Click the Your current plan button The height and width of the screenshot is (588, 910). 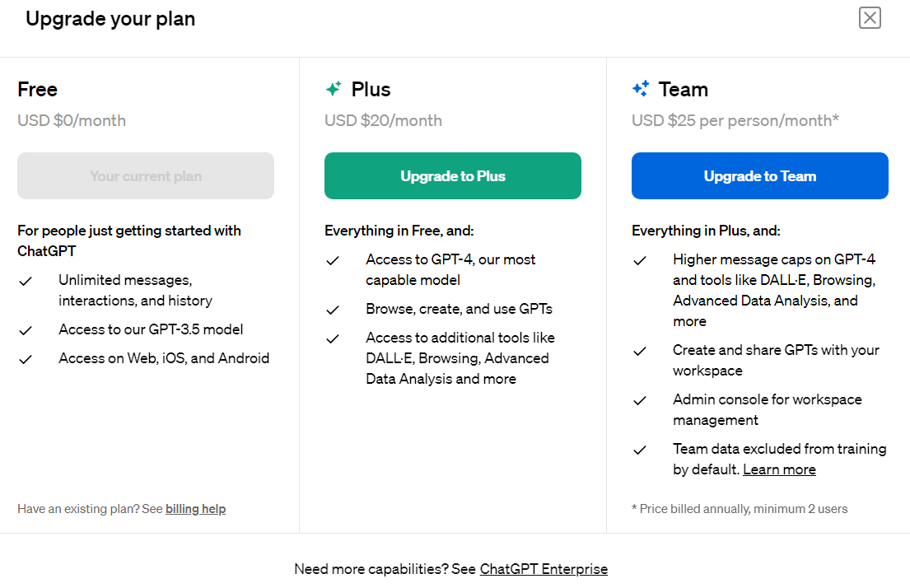(146, 176)
